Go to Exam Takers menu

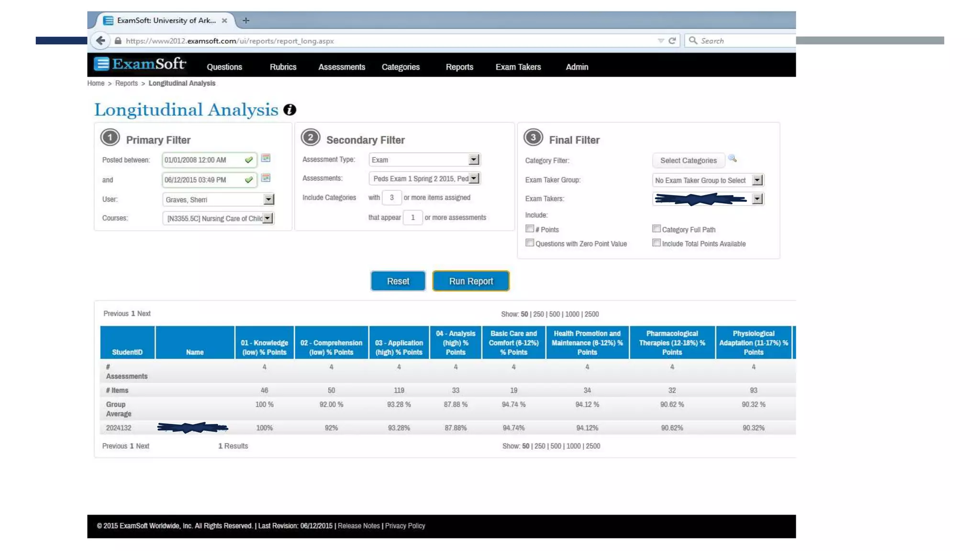[518, 67]
